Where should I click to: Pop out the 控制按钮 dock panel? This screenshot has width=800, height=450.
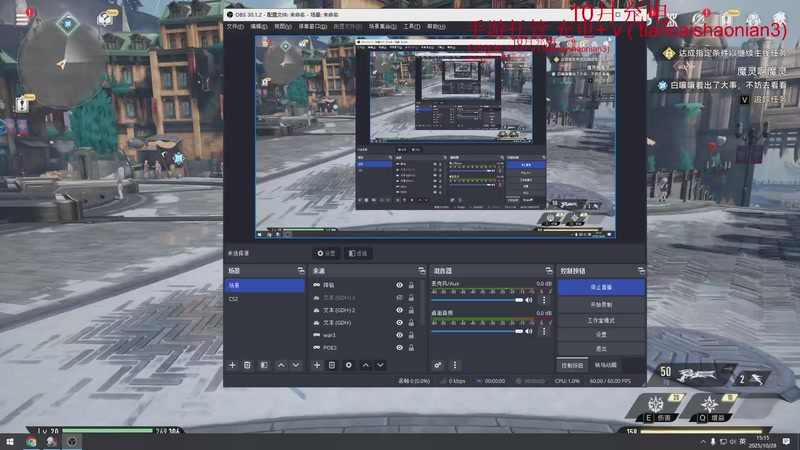[641, 271]
